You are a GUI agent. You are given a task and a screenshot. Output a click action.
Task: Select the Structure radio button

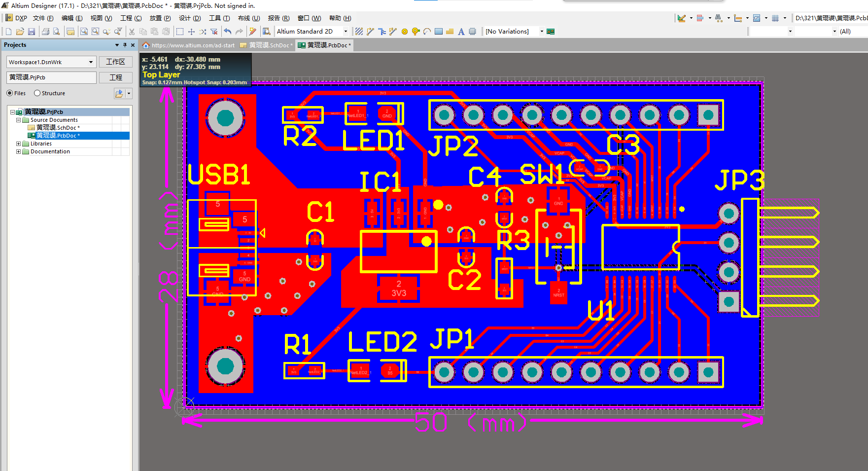click(37, 93)
